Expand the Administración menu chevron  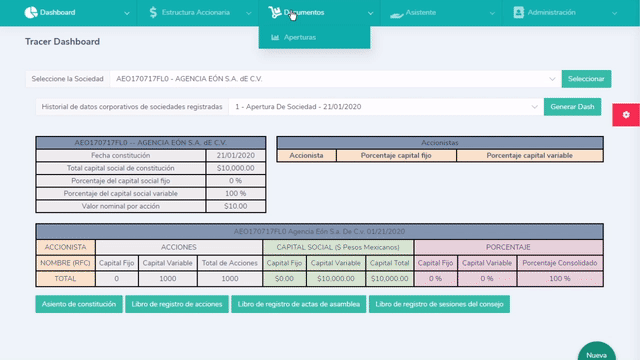point(614,13)
